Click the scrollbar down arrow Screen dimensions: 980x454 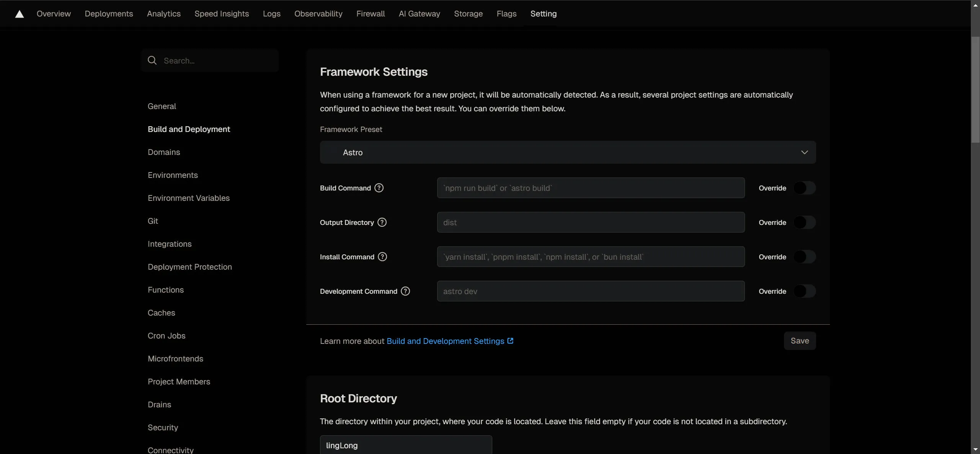(x=975, y=449)
